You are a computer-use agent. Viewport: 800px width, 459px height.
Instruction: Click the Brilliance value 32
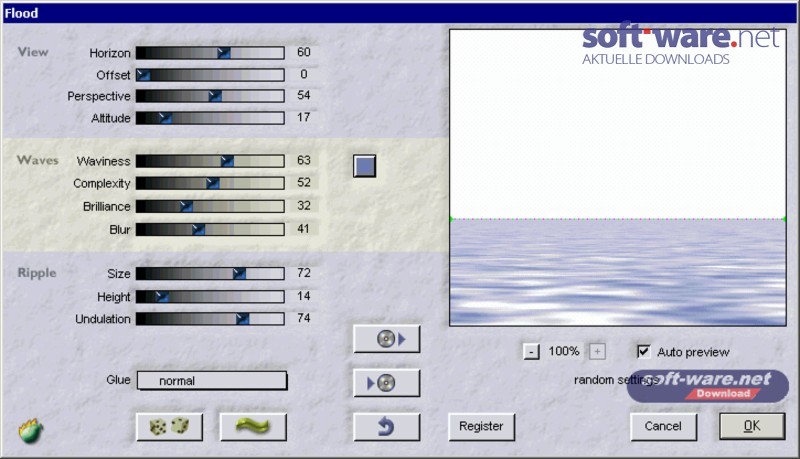coord(304,206)
